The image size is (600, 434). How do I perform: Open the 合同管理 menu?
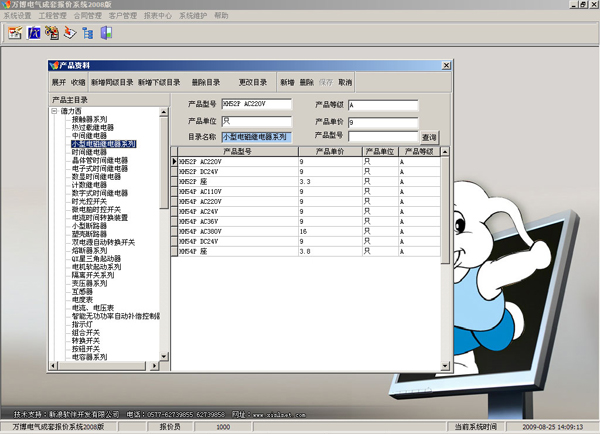88,16
